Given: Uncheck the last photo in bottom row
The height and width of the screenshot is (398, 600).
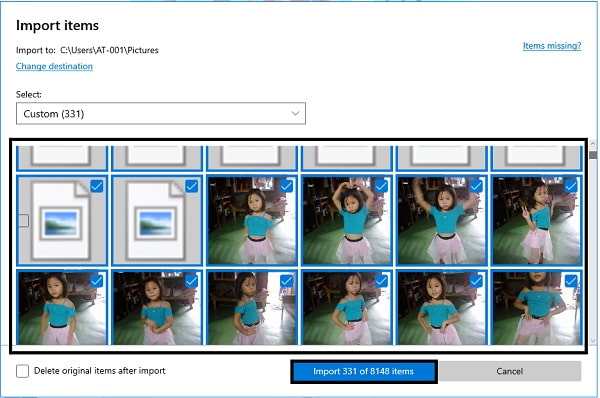Looking at the screenshot, I should coord(571,281).
